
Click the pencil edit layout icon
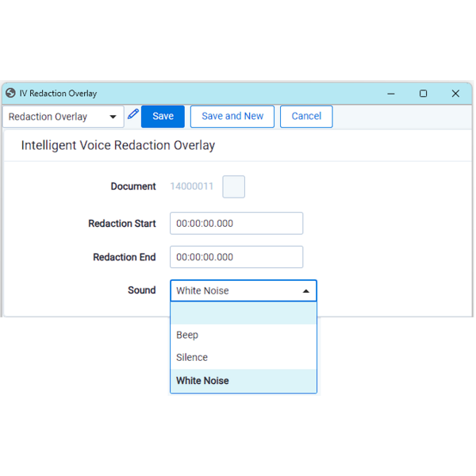[x=132, y=115]
